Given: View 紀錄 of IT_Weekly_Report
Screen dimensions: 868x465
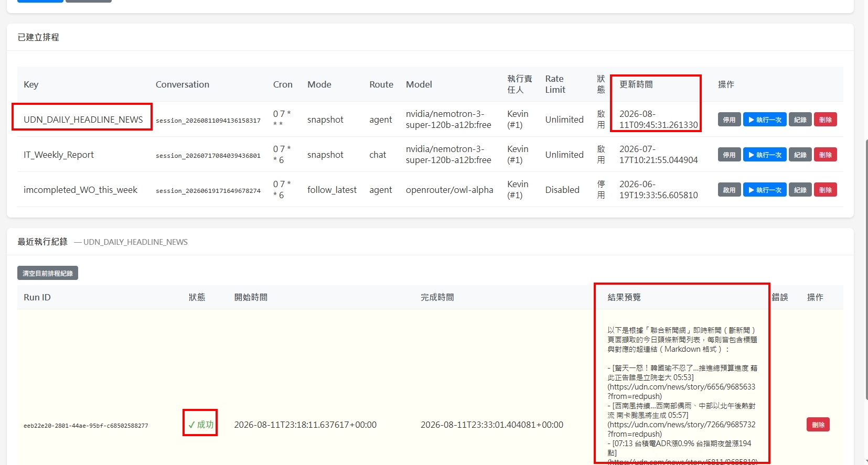Looking at the screenshot, I should (x=800, y=155).
